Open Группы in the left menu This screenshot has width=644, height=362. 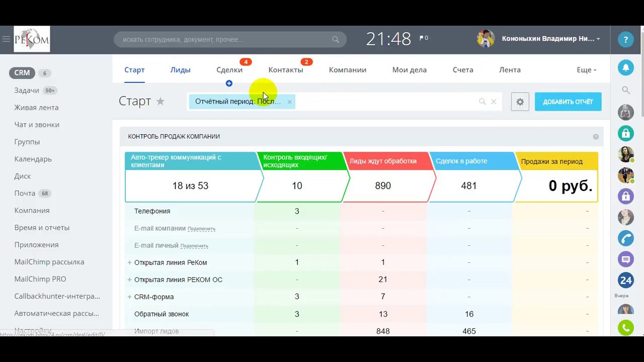(x=27, y=142)
